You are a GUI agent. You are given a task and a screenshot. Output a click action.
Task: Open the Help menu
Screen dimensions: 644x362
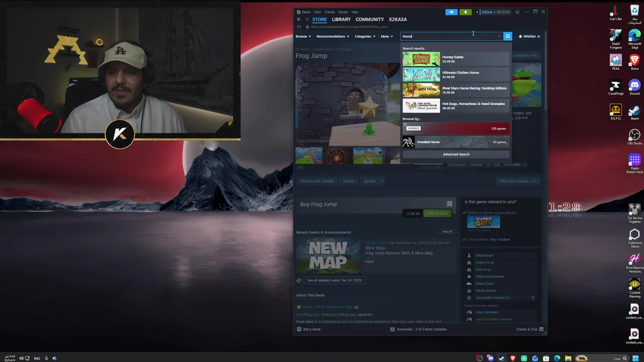click(x=355, y=12)
